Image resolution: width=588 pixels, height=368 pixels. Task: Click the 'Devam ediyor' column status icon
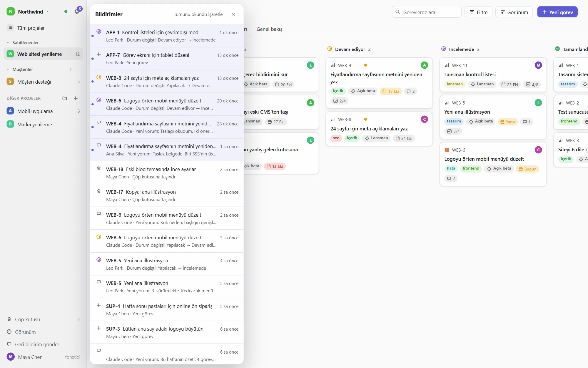click(x=330, y=49)
